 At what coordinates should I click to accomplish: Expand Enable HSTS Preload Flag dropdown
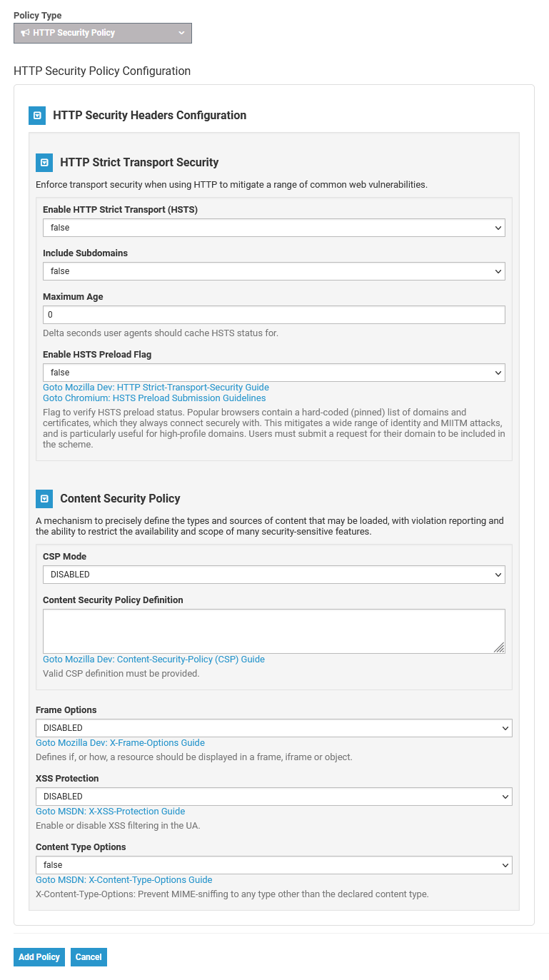pos(273,373)
